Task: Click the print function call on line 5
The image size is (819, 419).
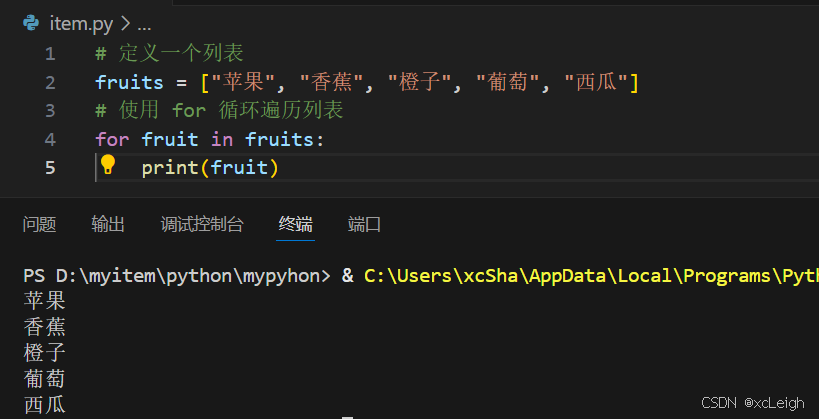Action: pyautogui.click(x=210, y=168)
